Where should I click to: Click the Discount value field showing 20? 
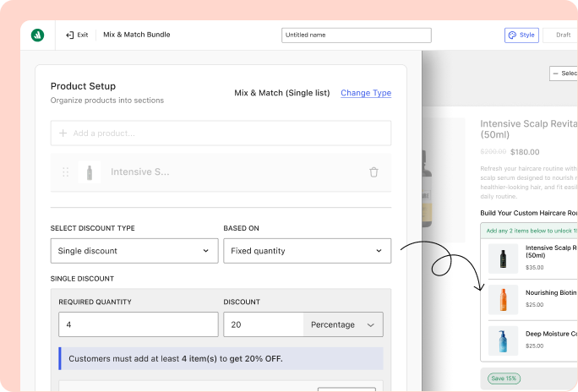263,324
